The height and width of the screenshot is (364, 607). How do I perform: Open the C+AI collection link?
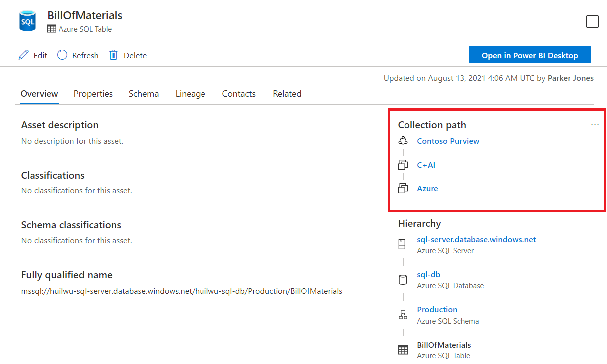coord(426,165)
